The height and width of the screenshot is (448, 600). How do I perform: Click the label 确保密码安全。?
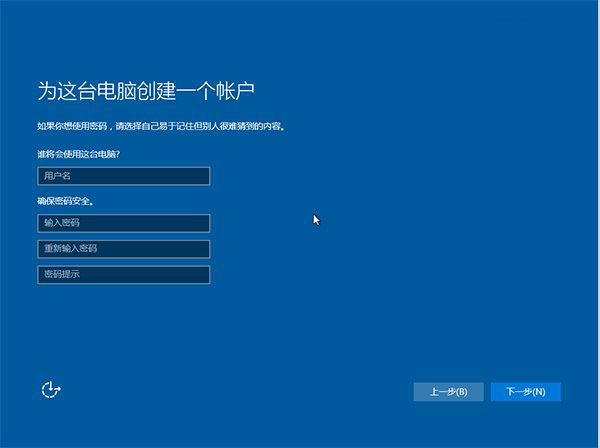pos(65,201)
